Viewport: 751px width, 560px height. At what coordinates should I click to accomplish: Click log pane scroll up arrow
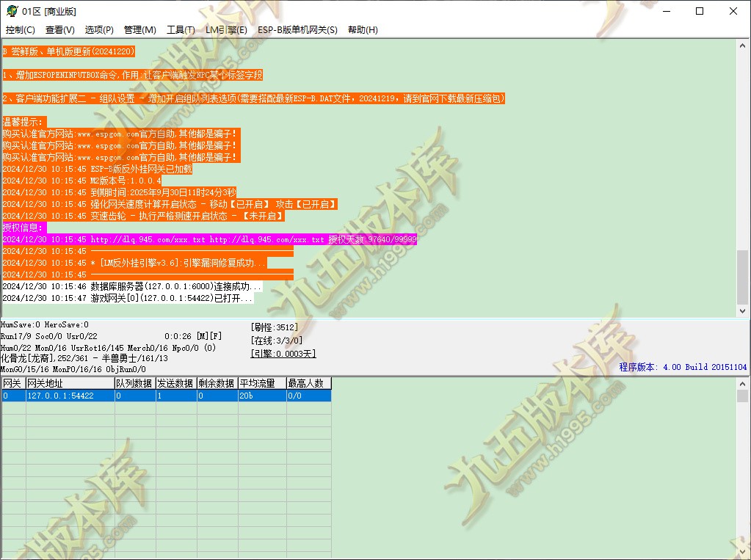[742, 46]
